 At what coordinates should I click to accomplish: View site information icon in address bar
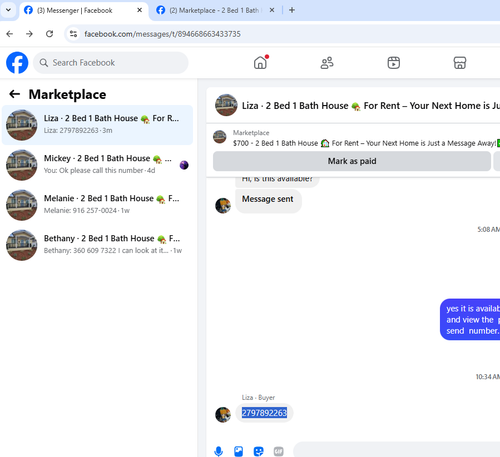[x=73, y=34]
